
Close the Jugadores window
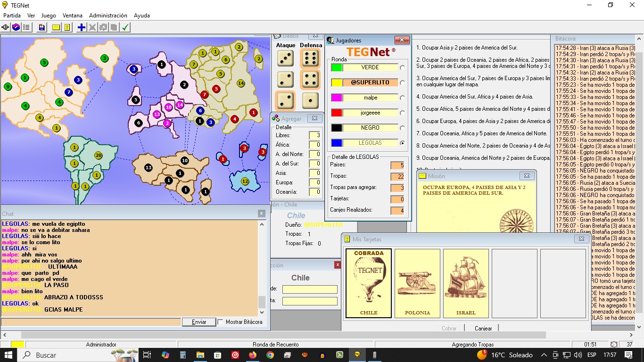pyautogui.click(x=402, y=41)
